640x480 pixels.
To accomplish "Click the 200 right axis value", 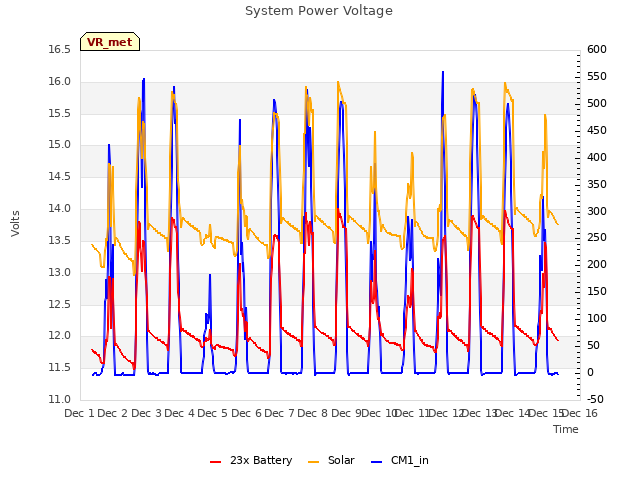I will click(x=597, y=264).
